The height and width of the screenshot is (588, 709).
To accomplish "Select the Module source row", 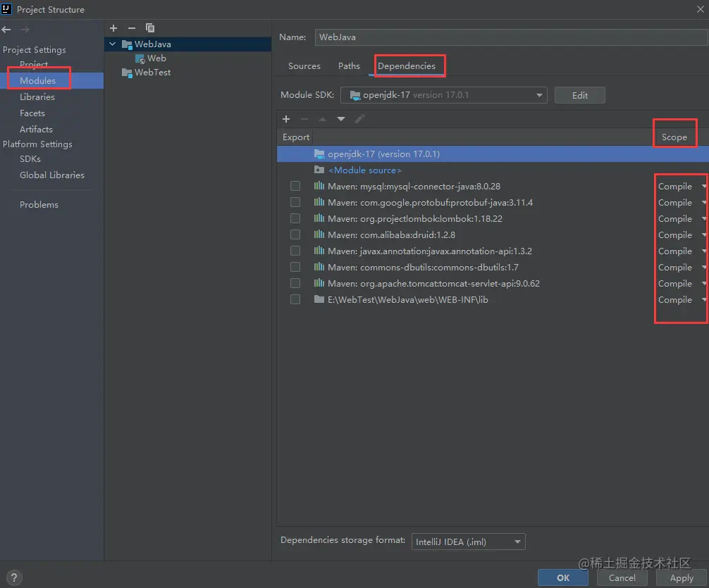I will tap(493, 170).
